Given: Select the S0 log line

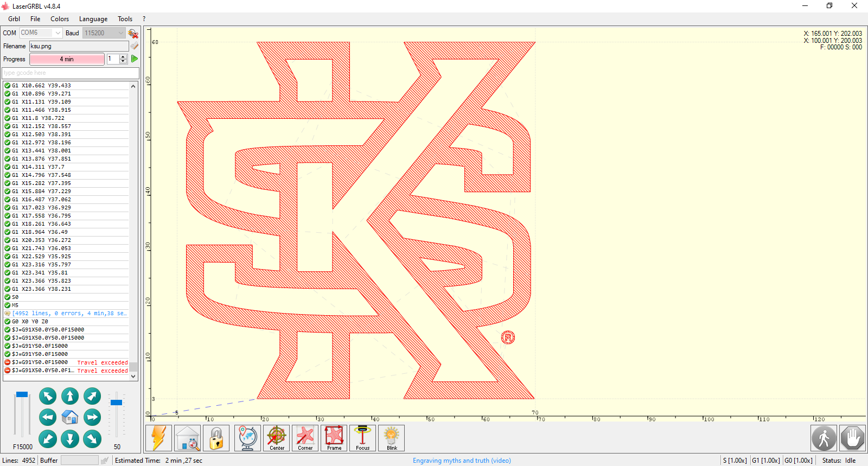Looking at the screenshot, I should (x=66, y=297).
